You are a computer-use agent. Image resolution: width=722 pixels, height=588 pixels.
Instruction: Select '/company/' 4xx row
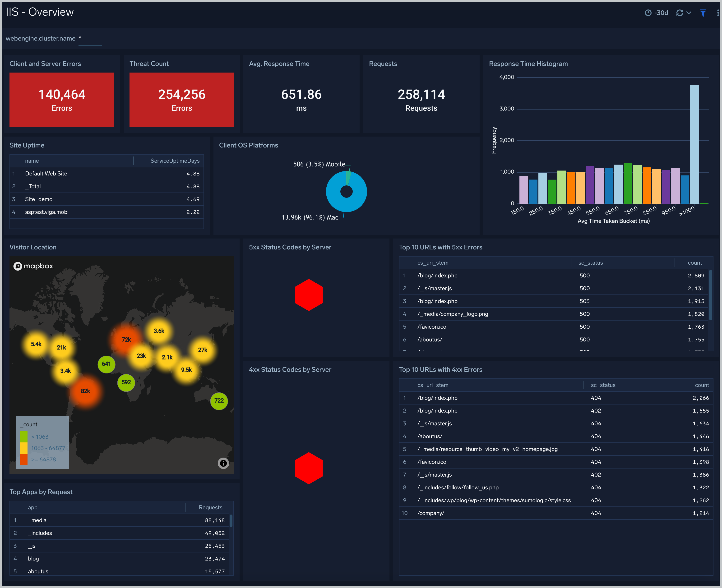click(556, 513)
